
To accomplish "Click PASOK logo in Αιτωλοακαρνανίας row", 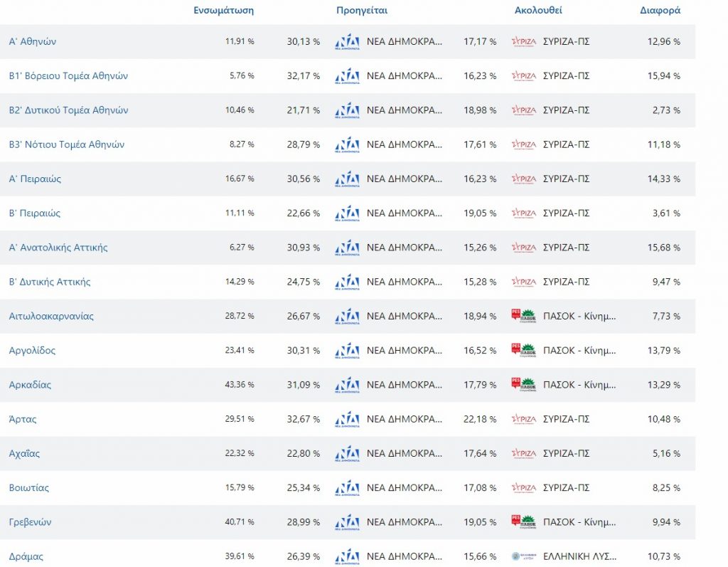I will (x=523, y=316).
